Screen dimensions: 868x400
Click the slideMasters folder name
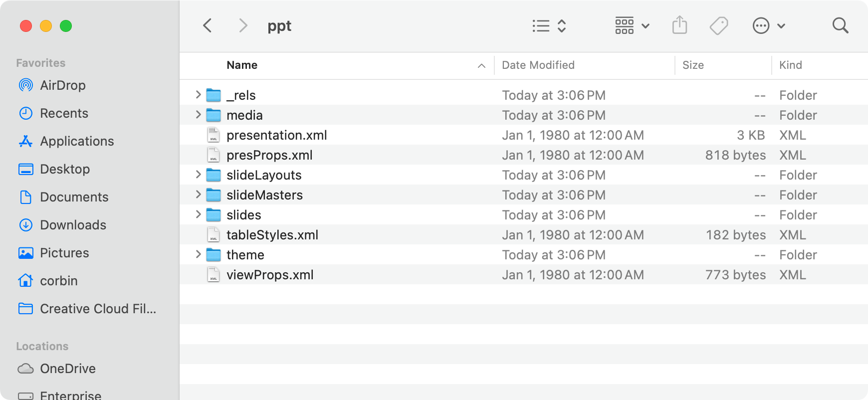pos(264,195)
